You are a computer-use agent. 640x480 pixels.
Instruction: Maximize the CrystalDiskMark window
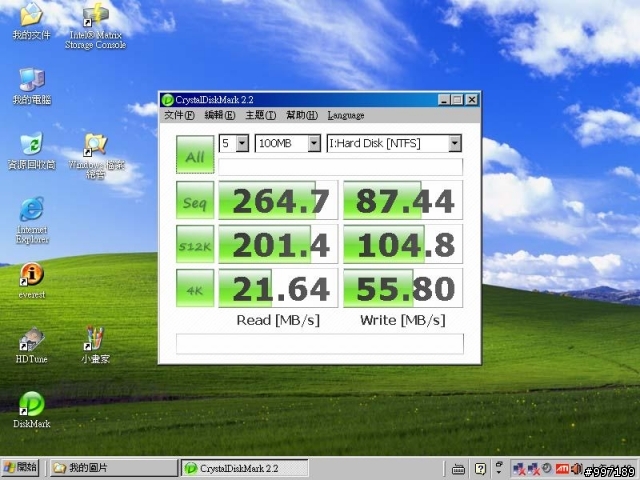[457, 100]
